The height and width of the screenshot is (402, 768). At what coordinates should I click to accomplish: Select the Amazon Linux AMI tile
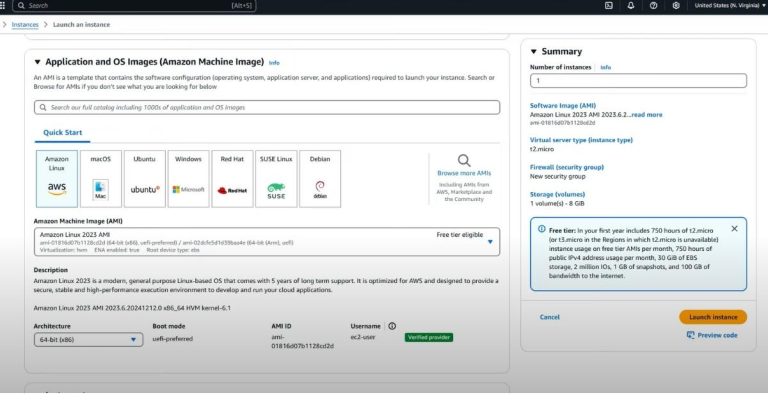pos(57,178)
